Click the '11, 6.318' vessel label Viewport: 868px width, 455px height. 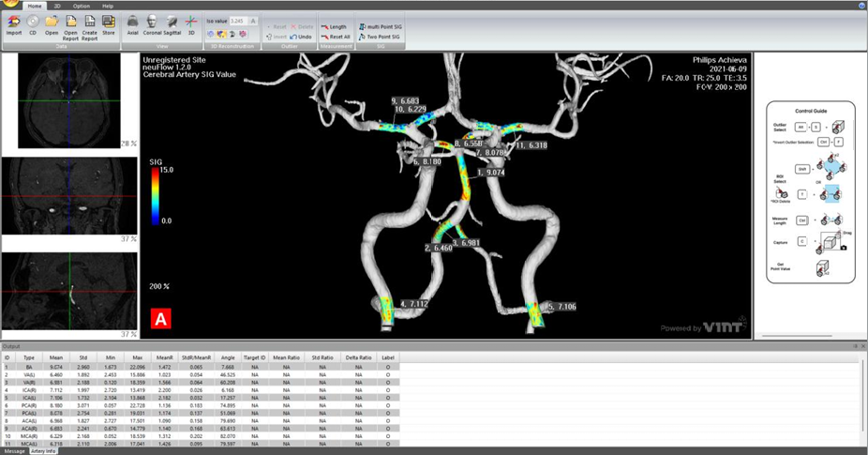coord(531,145)
